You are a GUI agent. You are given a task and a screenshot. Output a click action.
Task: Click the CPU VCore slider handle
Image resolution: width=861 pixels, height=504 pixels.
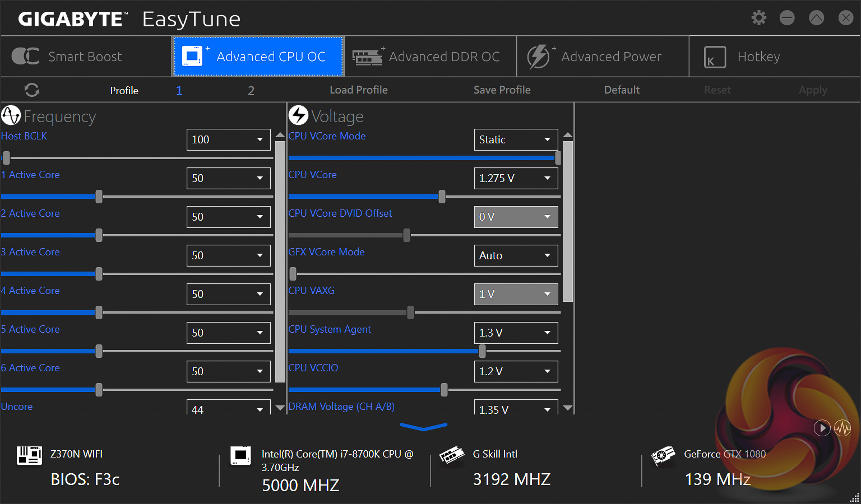click(442, 197)
